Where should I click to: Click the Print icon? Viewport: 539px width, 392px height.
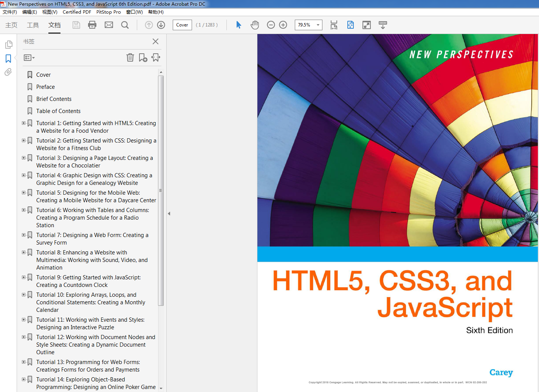tap(92, 25)
